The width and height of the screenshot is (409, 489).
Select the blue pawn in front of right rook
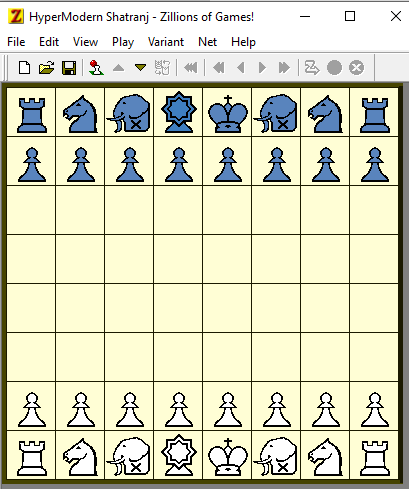(x=375, y=165)
